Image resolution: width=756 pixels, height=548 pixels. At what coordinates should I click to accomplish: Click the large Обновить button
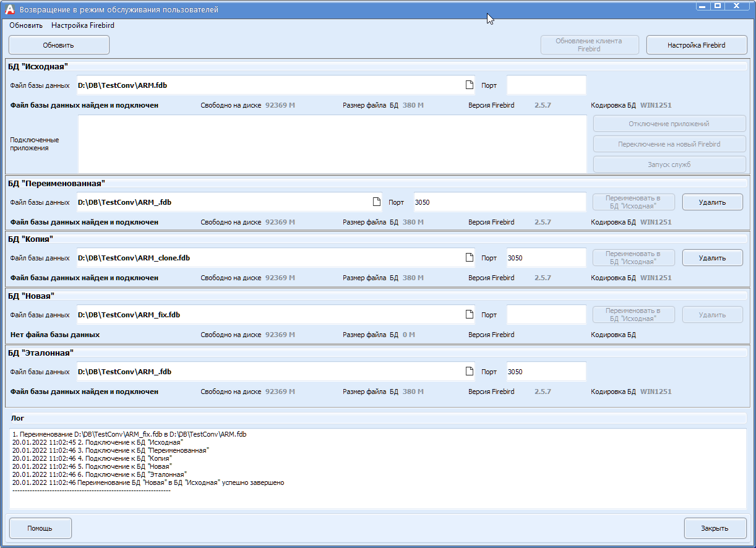(x=59, y=45)
